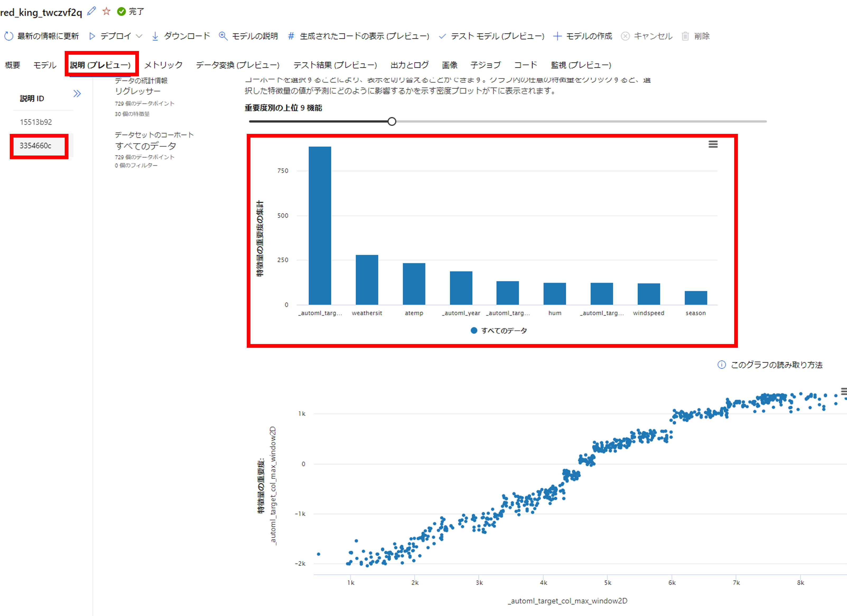The height and width of the screenshot is (616, 847).
Task: Open the 出力とログ tab
Action: (x=409, y=65)
